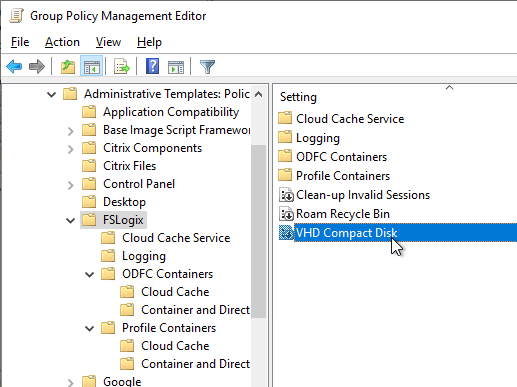The width and height of the screenshot is (517, 387).
Task: Select Container and Directory under ODFC Containers
Action: coord(195,310)
